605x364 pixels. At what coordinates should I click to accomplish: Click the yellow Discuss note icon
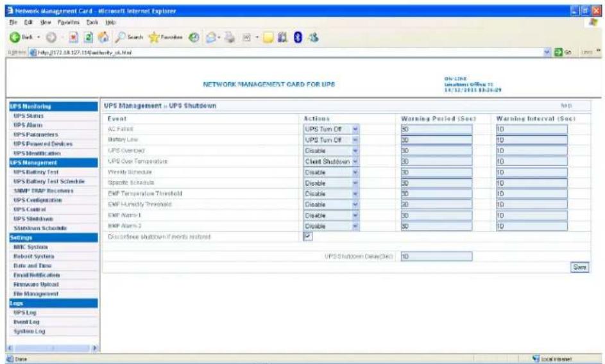click(268, 37)
